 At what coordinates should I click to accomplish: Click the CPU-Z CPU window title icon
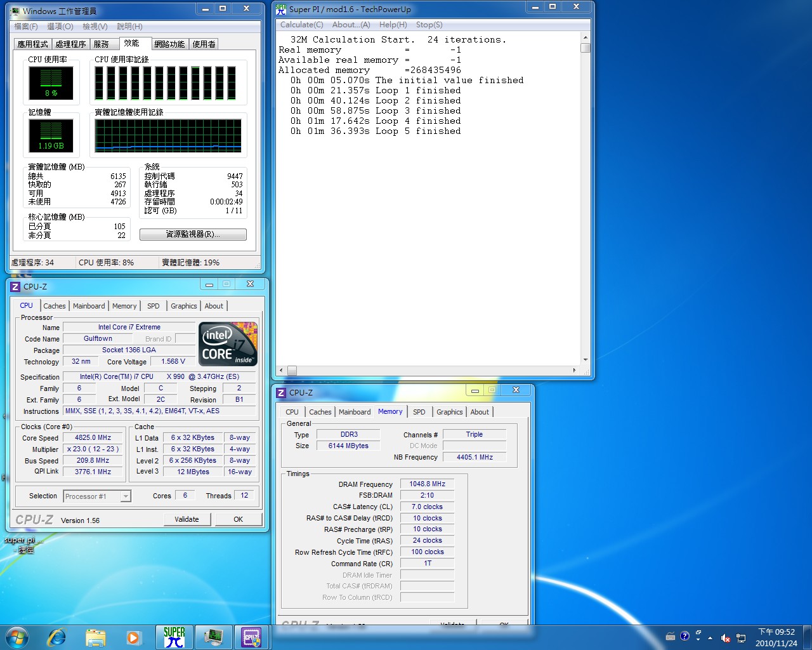[x=15, y=287]
